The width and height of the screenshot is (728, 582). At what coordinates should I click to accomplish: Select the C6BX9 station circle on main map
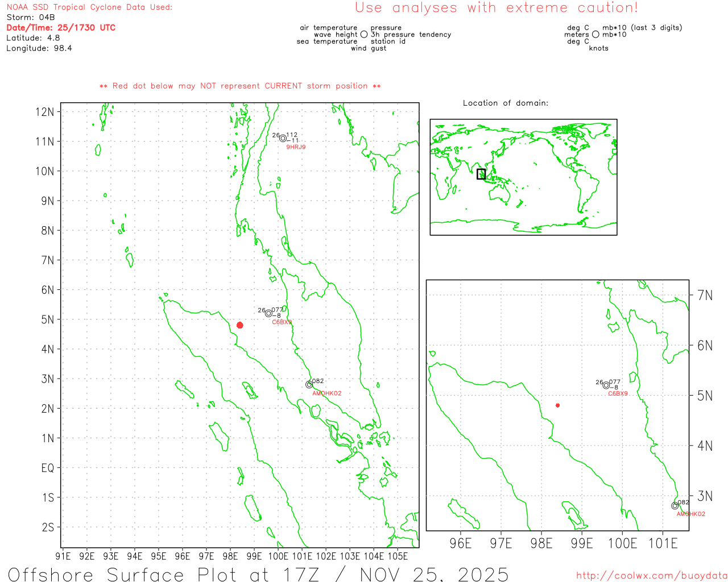coord(268,313)
